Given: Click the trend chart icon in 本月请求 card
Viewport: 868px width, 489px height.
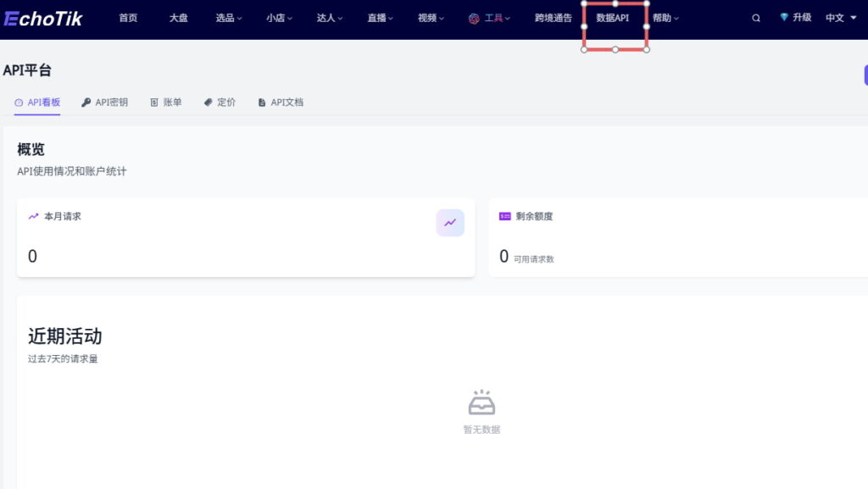Looking at the screenshot, I should click(450, 222).
